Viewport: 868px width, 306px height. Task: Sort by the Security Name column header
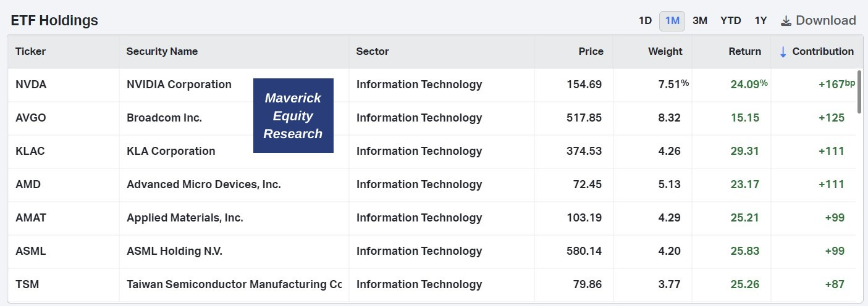[162, 52]
